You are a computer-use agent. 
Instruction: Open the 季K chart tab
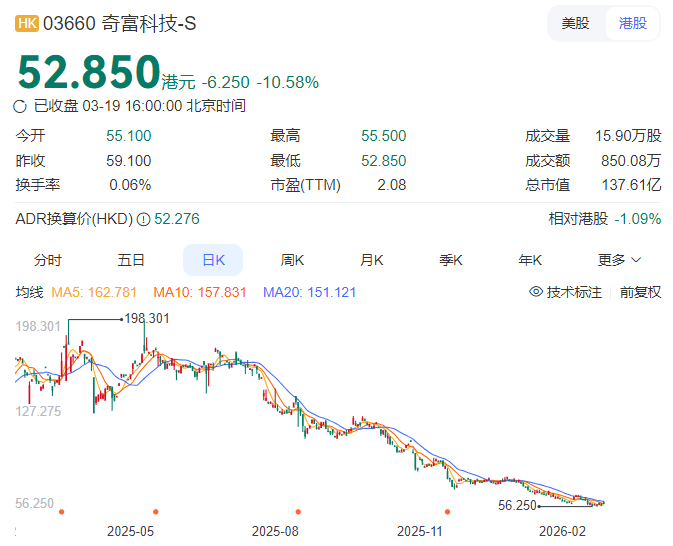(451, 260)
